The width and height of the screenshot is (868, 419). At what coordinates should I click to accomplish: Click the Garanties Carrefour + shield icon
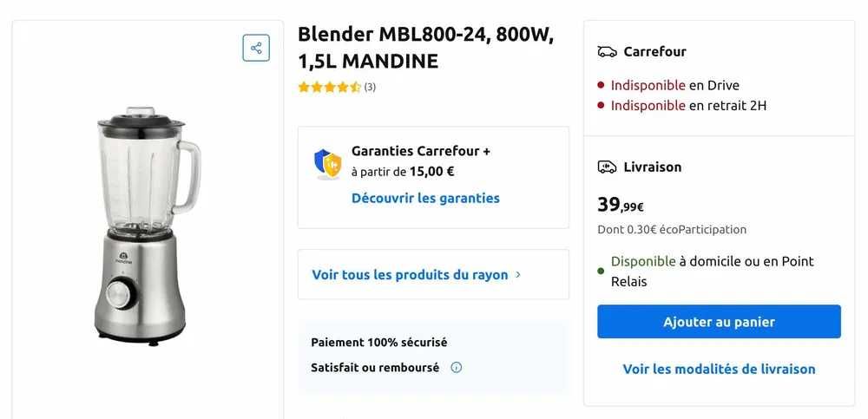coord(327,163)
